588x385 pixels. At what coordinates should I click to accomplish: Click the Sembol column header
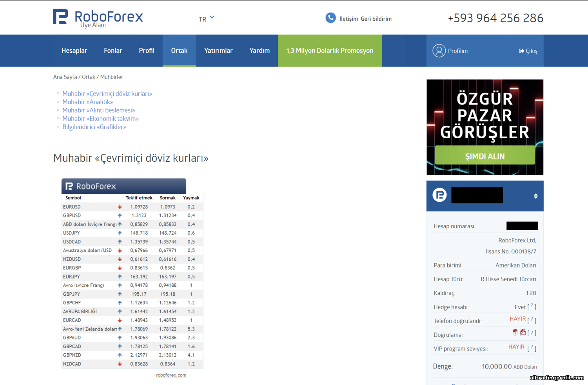(73, 198)
